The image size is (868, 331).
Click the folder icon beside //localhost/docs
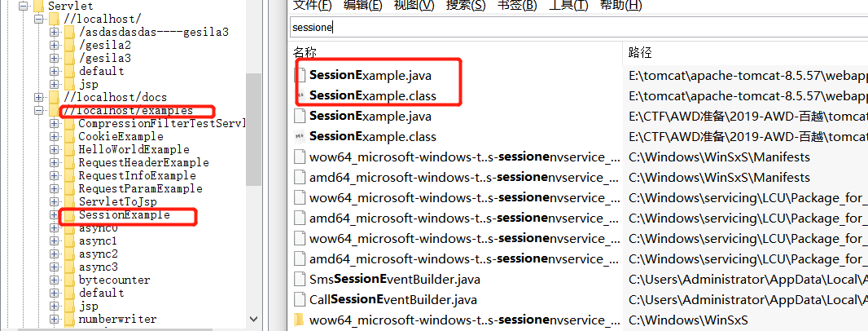coord(54,98)
